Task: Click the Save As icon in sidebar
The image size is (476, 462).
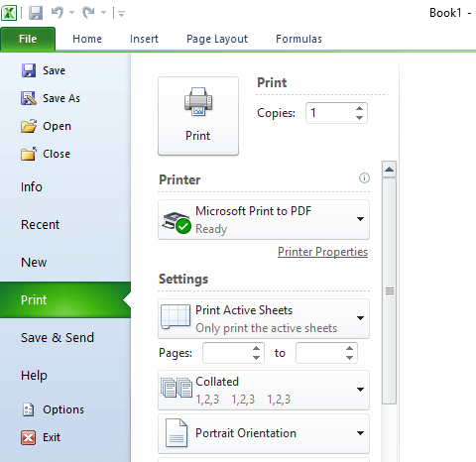Action: coord(29,98)
